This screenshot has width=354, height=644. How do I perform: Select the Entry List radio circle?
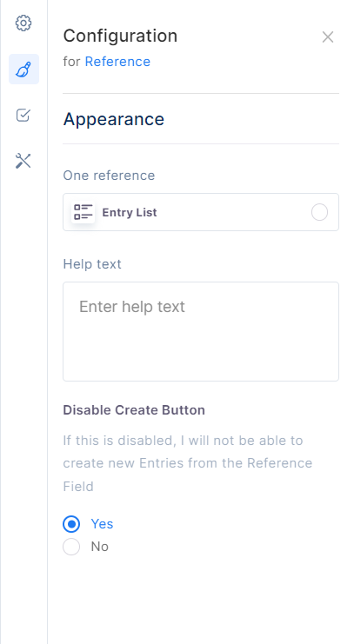[319, 212]
